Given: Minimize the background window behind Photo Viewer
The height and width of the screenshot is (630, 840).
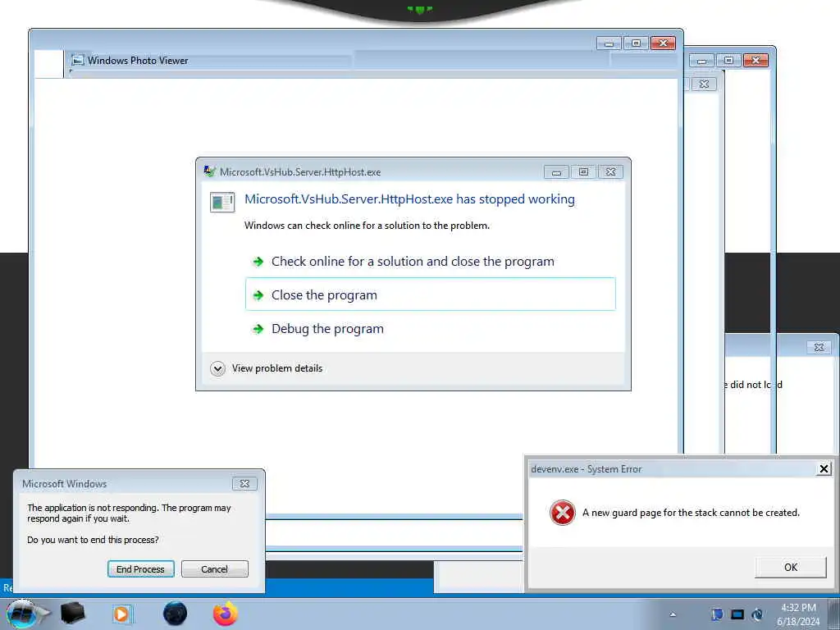Looking at the screenshot, I should [x=701, y=60].
